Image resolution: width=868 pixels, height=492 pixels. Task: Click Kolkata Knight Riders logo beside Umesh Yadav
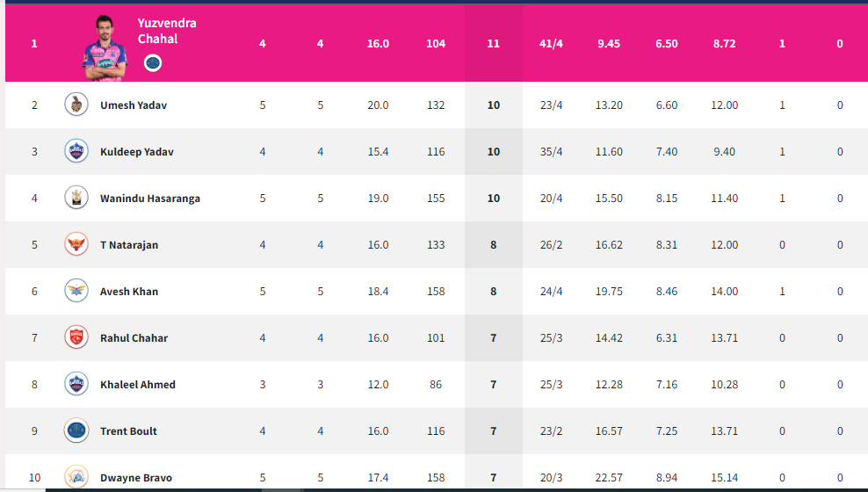[x=76, y=105]
